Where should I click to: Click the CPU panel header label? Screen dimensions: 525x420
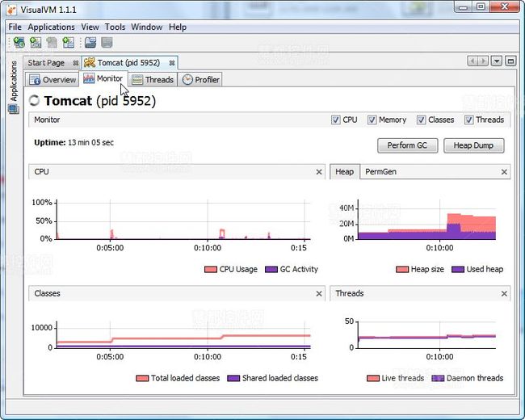point(41,172)
